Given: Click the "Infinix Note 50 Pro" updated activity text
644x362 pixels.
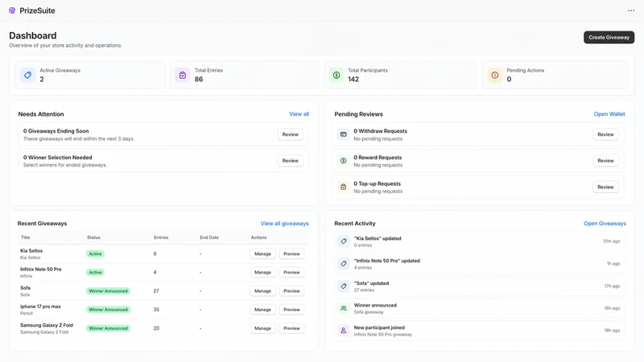Looking at the screenshot, I should pos(387,261).
